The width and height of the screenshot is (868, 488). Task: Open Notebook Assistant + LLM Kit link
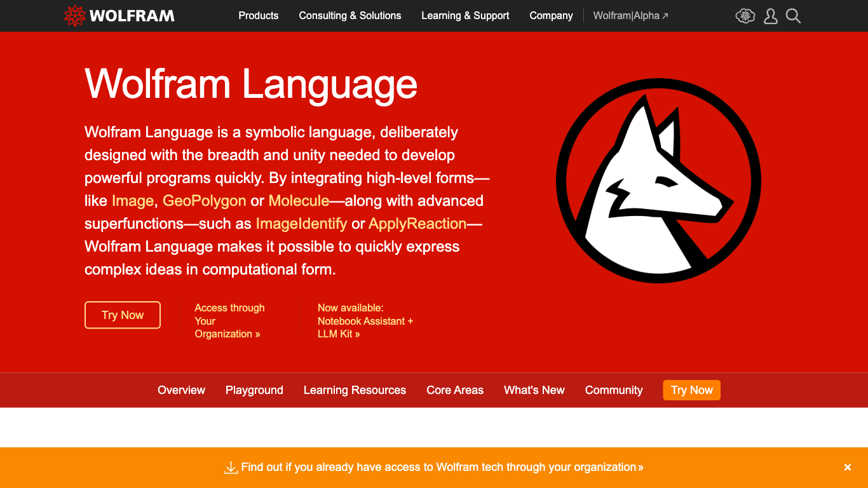pyautogui.click(x=365, y=321)
